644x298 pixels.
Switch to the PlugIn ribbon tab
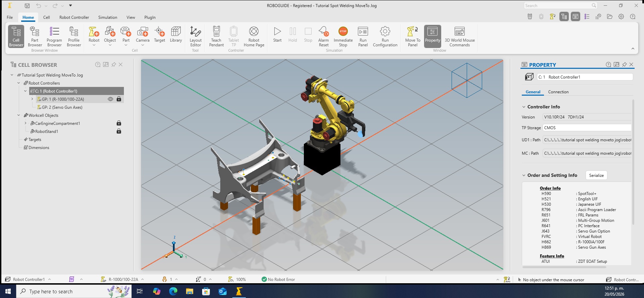[x=150, y=17]
